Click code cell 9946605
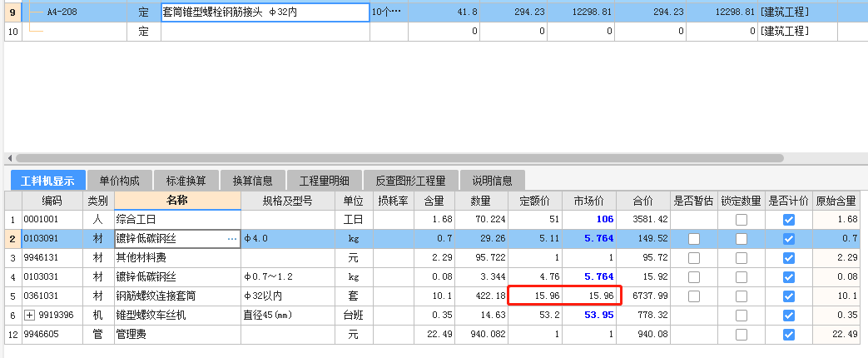868x358 pixels. 52,335
